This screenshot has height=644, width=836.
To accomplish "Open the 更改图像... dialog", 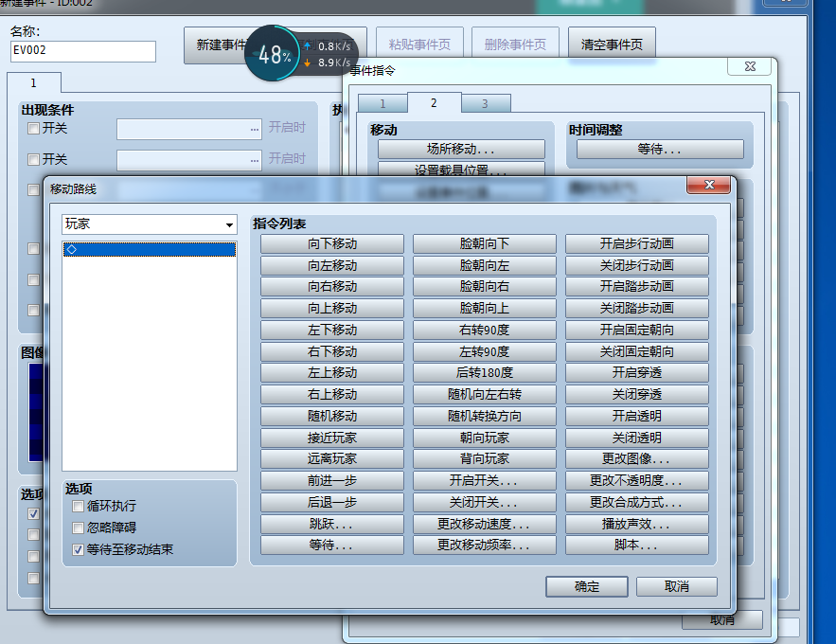I will coord(637,459).
